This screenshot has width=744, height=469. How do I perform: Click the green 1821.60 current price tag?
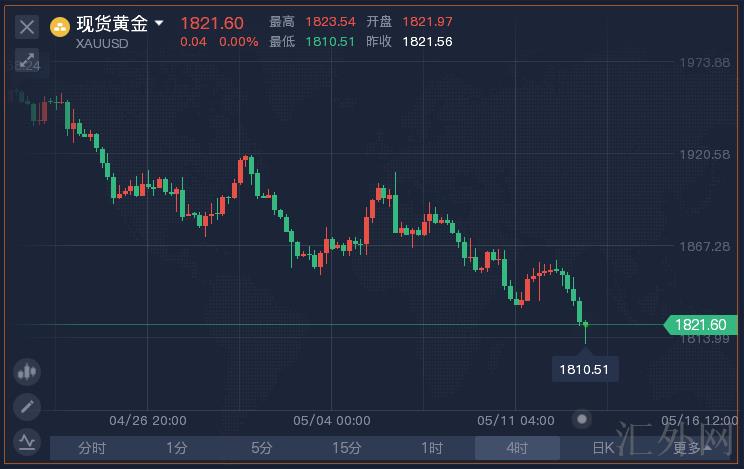pyautogui.click(x=699, y=324)
